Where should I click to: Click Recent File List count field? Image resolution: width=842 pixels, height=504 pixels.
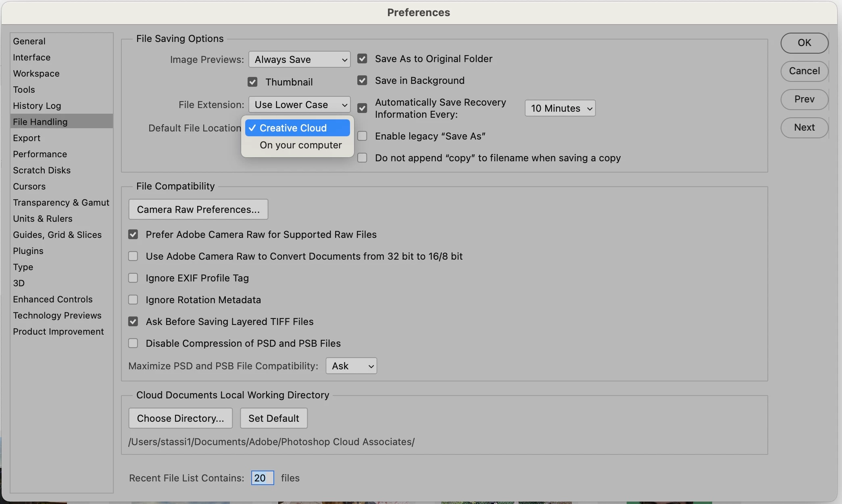point(262,478)
